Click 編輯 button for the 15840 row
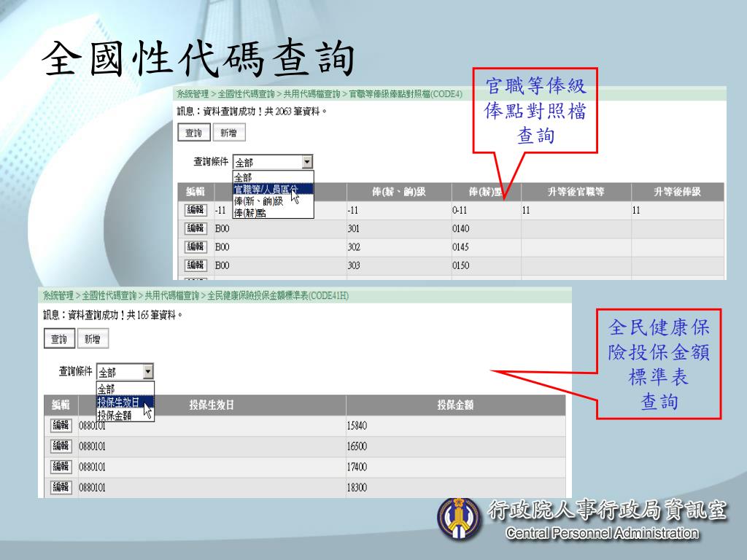Viewport: 747px width, 560px height. click(x=61, y=425)
